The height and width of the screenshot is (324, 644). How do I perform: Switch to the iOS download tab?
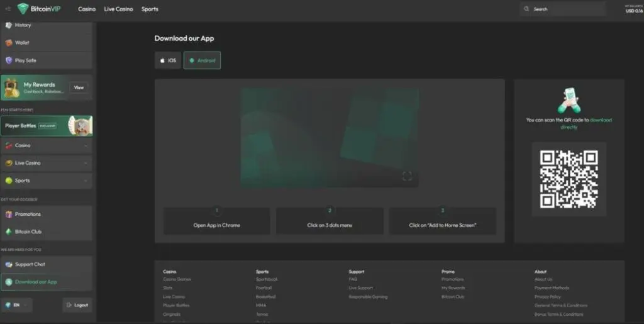coord(167,60)
